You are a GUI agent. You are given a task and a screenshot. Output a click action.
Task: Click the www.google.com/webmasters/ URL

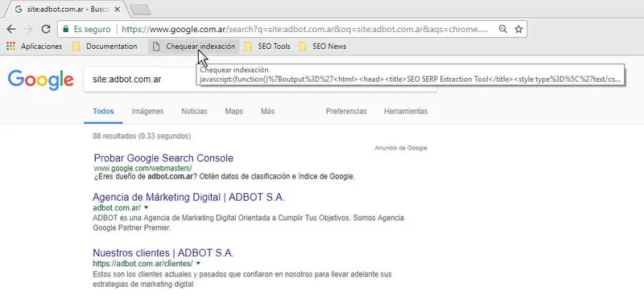[142, 168]
